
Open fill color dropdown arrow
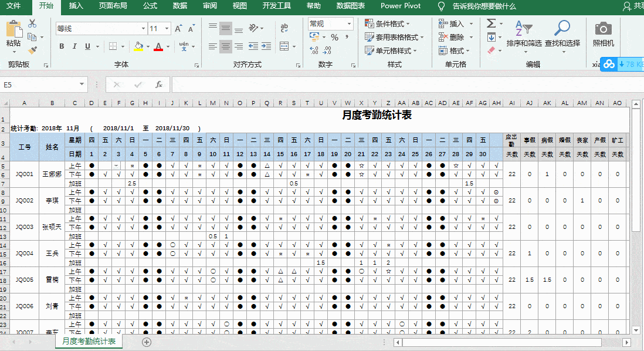[148, 47]
